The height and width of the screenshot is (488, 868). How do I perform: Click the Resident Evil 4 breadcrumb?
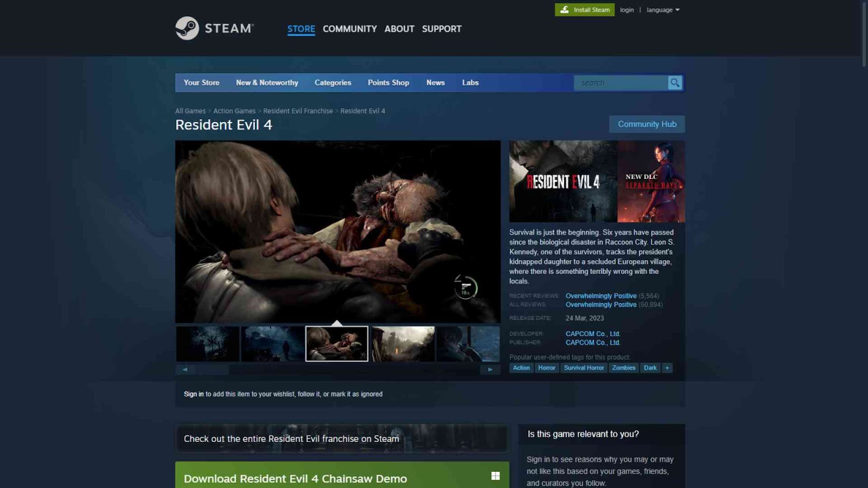point(363,111)
